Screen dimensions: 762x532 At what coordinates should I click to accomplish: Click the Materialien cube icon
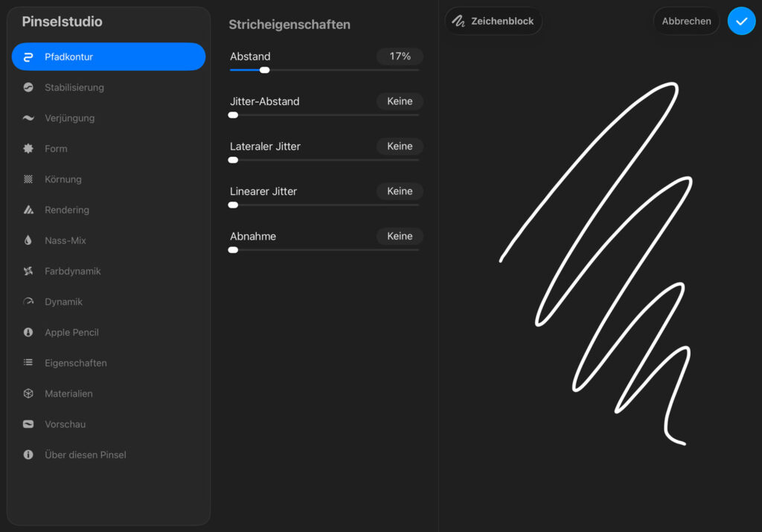coord(28,394)
